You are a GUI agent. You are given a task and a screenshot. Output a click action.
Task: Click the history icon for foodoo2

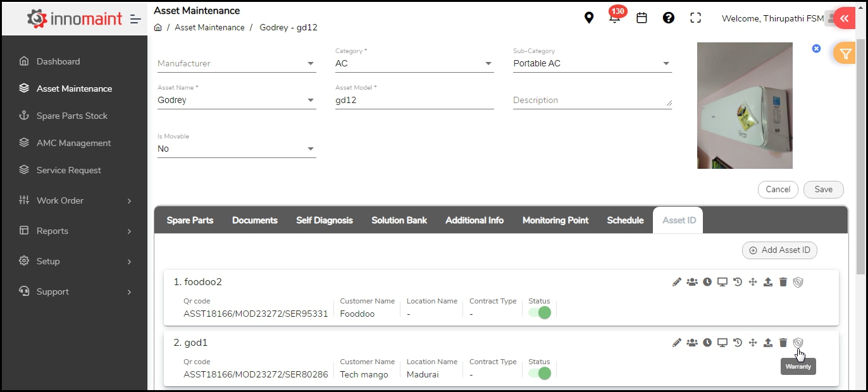tap(738, 282)
